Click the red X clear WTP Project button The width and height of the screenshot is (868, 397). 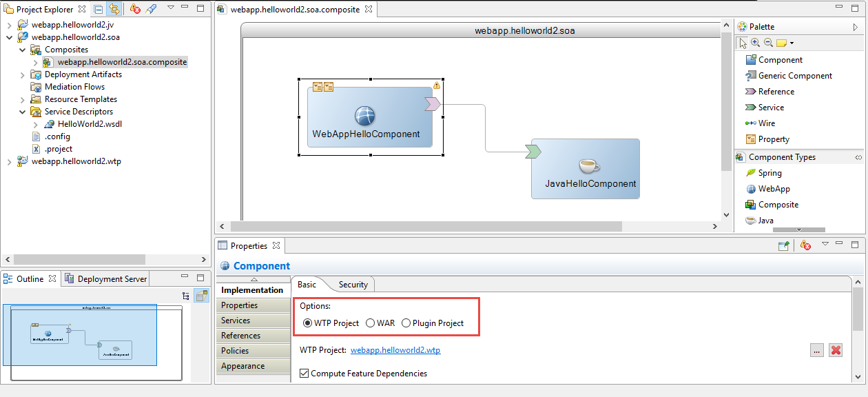836,350
